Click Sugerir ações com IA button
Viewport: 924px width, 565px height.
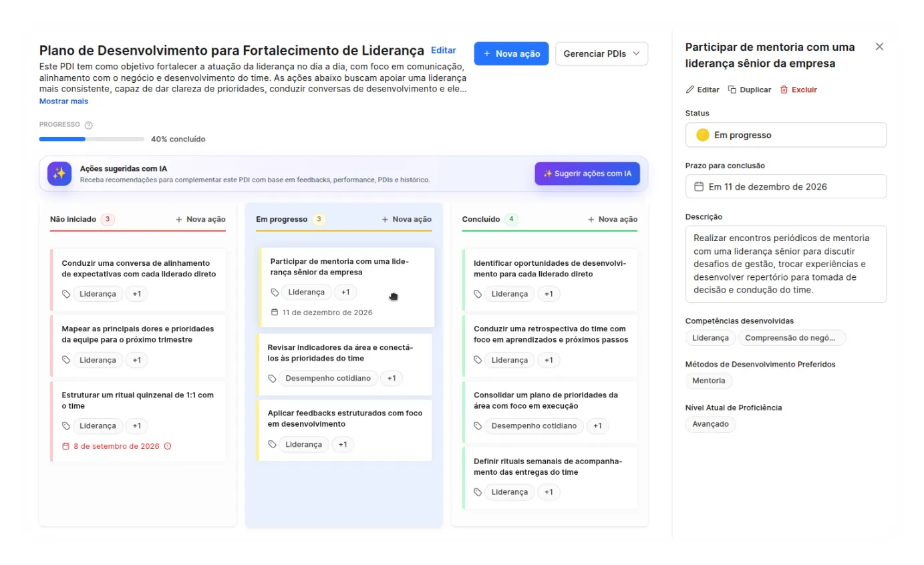point(587,174)
